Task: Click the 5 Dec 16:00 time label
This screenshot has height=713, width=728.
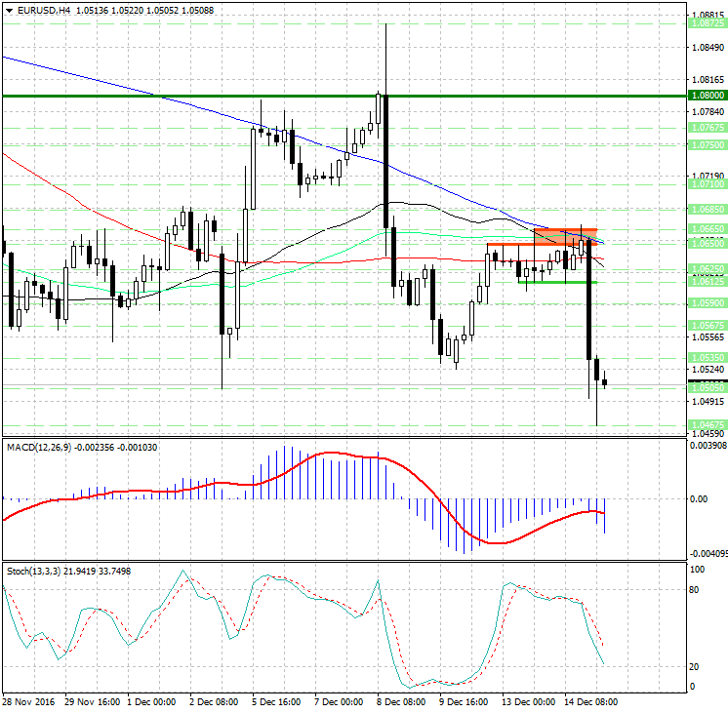Action: coord(276,702)
